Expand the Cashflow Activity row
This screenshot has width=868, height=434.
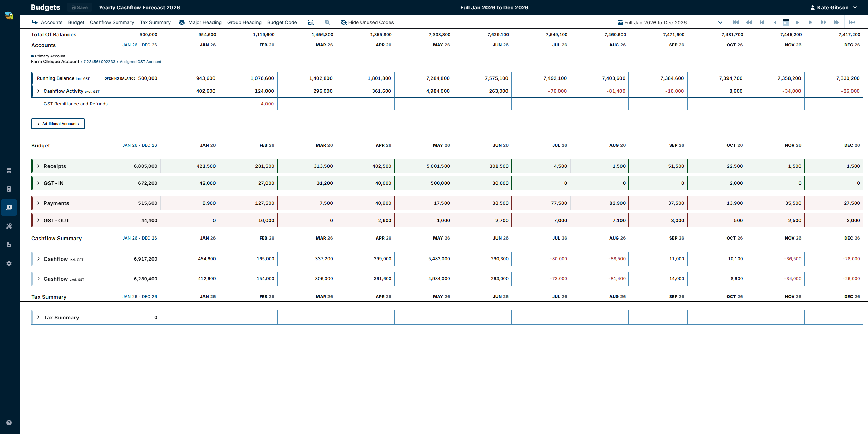pos(38,91)
